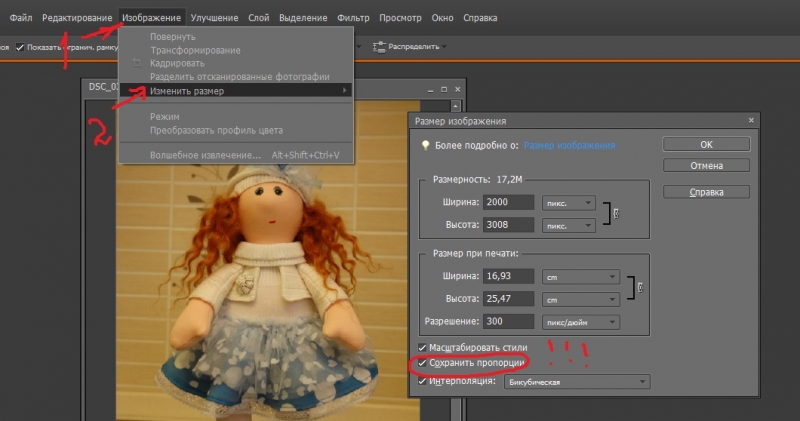Click the pixel Ширина field showing 2000
The image size is (800, 421).
(508, 202)
